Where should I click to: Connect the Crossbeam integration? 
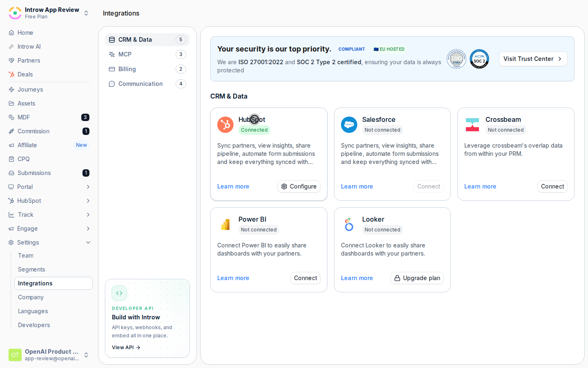tap(552, 186)
